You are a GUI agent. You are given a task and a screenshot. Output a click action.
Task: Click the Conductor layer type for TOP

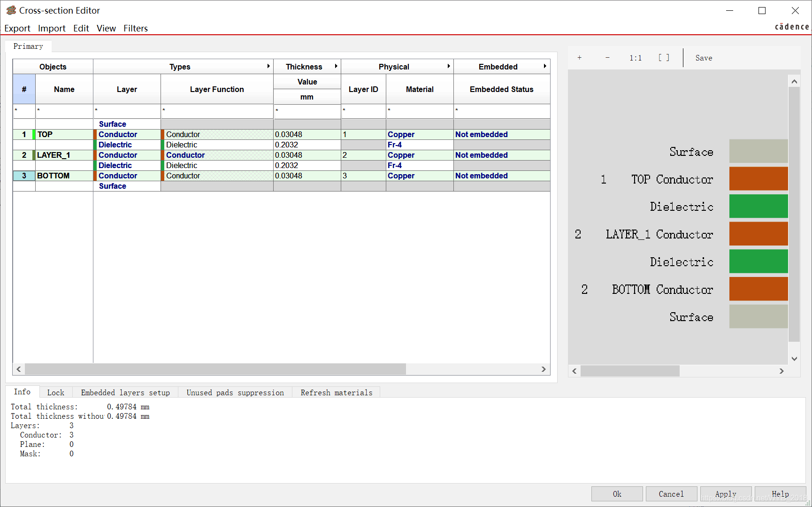127,134
